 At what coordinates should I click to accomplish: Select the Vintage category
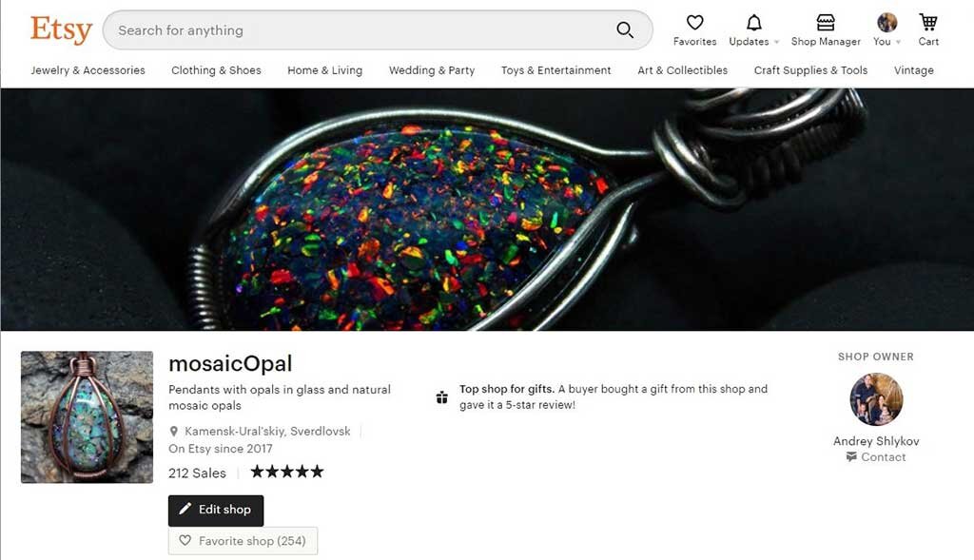tap(914, 70)
